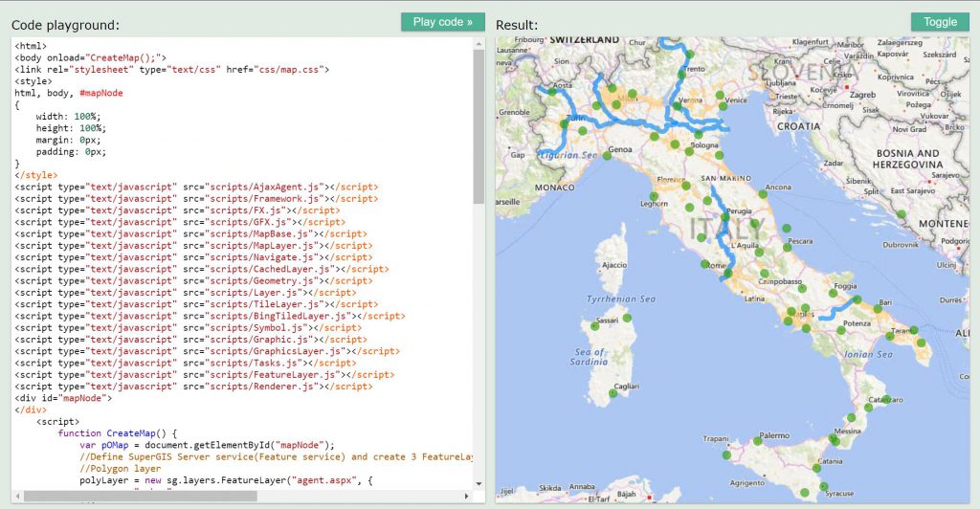Image resolution: width=980 pixels, height=509 pixels.
Task: Click the Play code button
Action: pyautogui.click(x=442, y=22)
